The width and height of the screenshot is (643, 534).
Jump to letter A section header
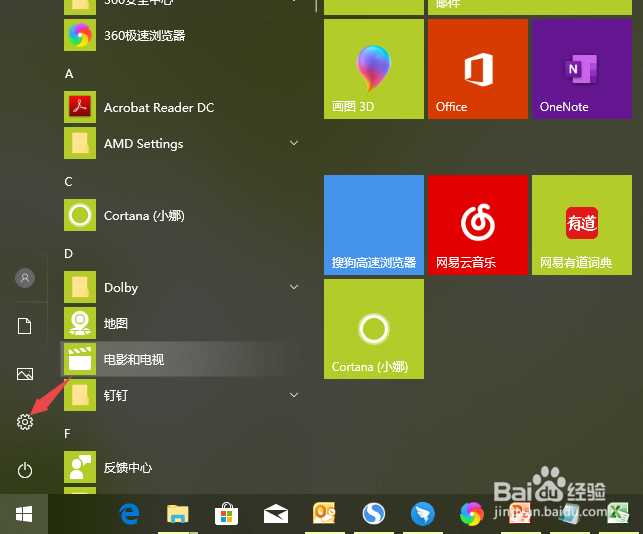pyautogui.click(x=69, y=74)
